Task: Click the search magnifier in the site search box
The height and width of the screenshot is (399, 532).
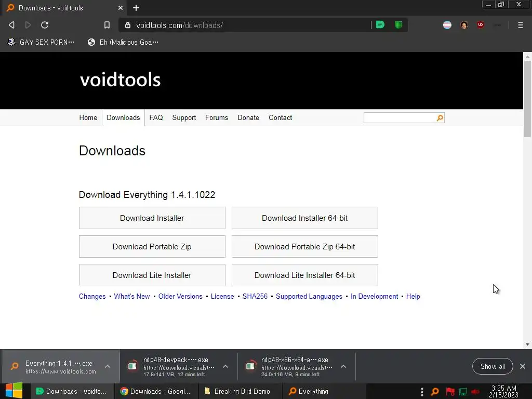Action: pyautogui.click(x=440, y=118)
